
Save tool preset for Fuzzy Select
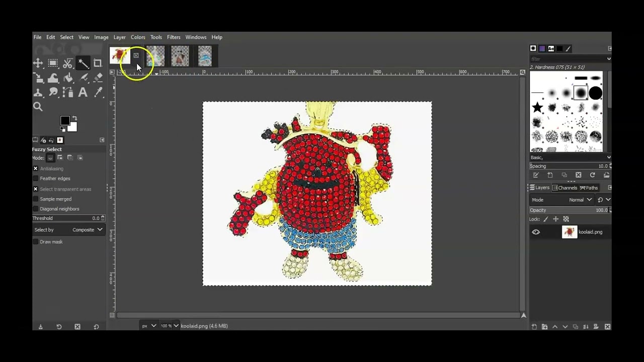click(41, 327)
